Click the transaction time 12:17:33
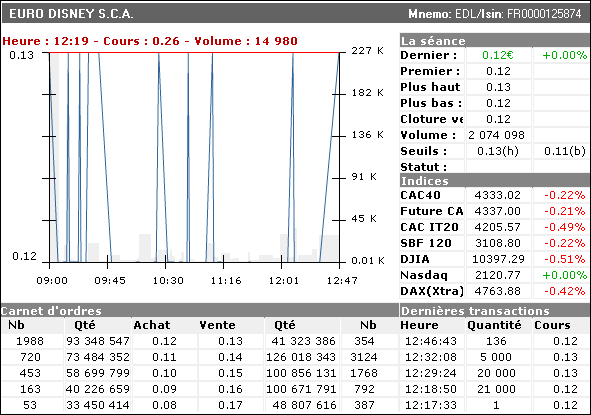Screen dimensions: 591x415 pos(431,405)
